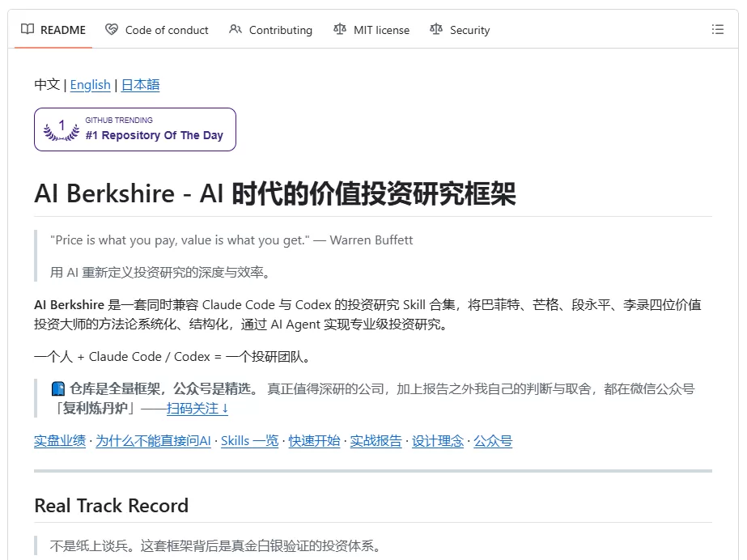Follow the 扫码关注 link

pyautogui.click(x=197, y=409)
